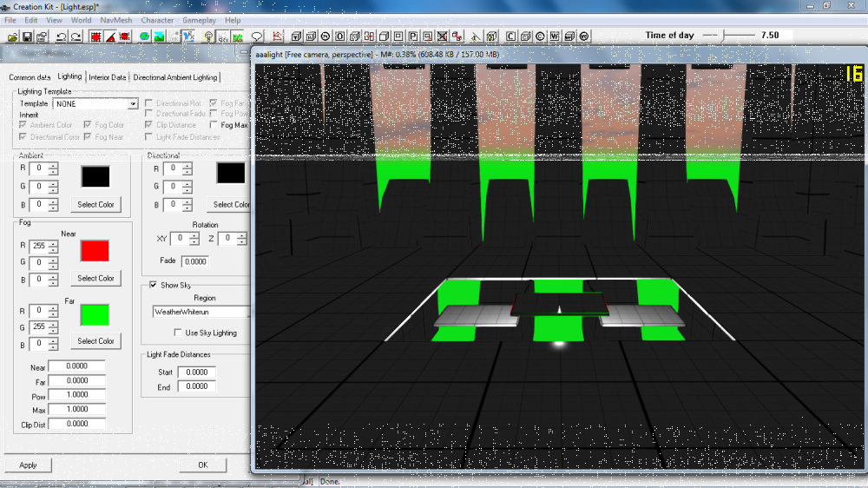Image resolution: width=868 pixels, height=488 pixels.
Task: Open the NavMesh menu
Action: pyautogui.click(x=116, y=20)
